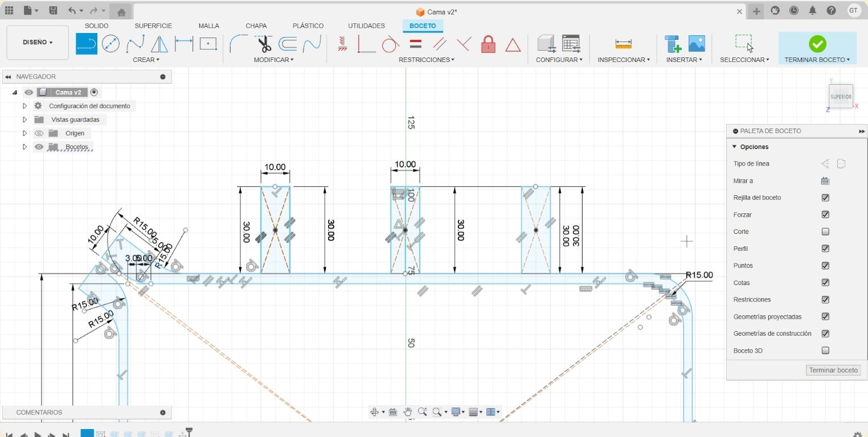Screen dimensions: 868x437
Task: Select the Center Rectangle/Point tool
Action: point(208,44)
